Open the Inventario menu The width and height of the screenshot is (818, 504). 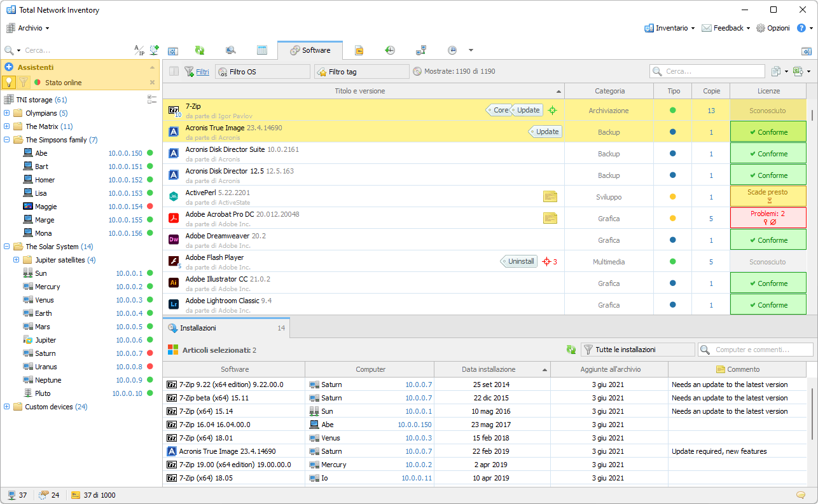click(670, 28)
